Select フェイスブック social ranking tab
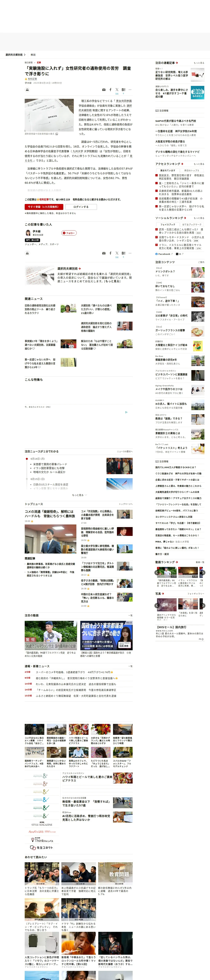This screenshot has width=210, height=980. (168, 224)
